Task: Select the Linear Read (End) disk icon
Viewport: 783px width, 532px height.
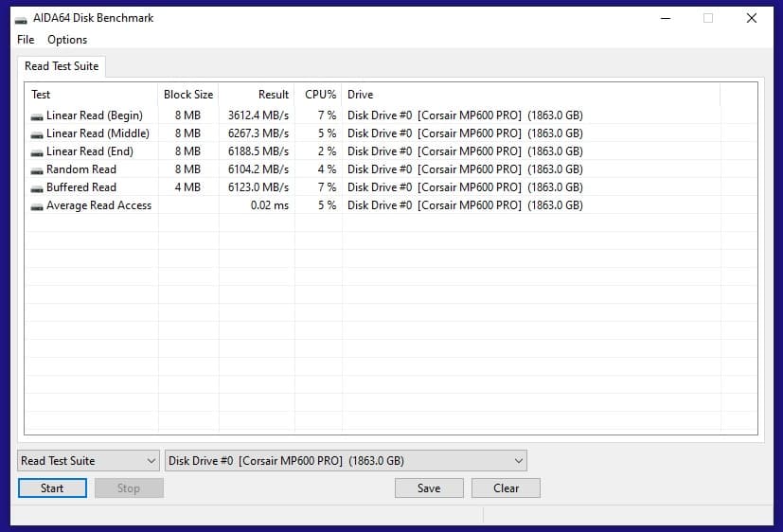Action: tap(37, 151)
